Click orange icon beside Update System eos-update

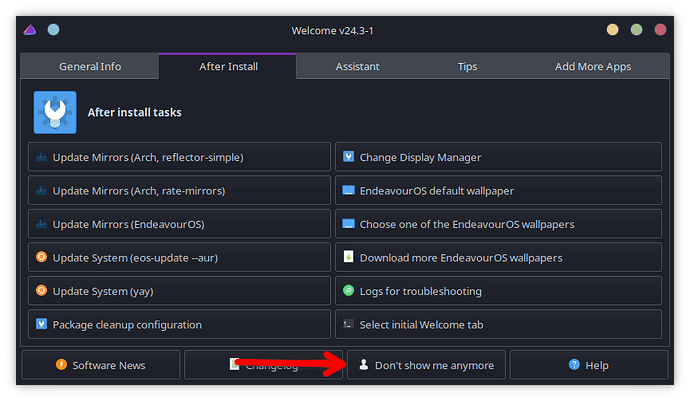point(41,257)
